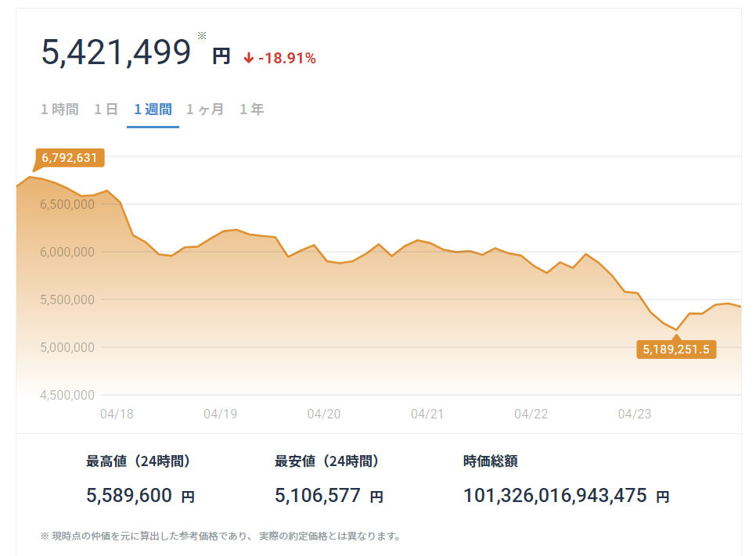This screenshot has width=756, height=556.
Task: Select the 1週間 tab
Action: point(153,109)
